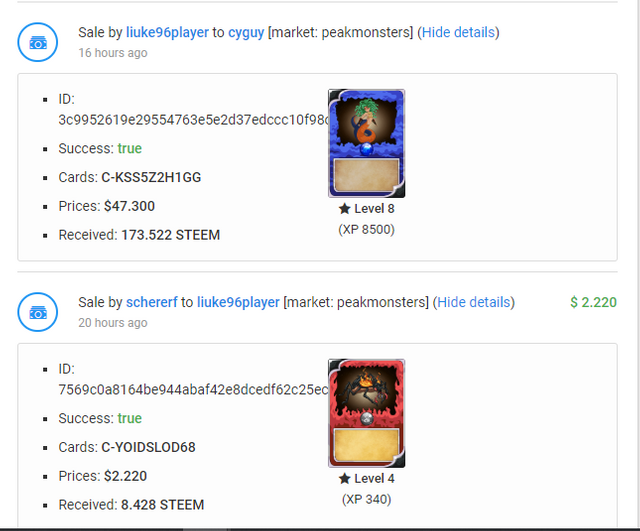Open liuke96player profile in first sale

tap(167, 32)
